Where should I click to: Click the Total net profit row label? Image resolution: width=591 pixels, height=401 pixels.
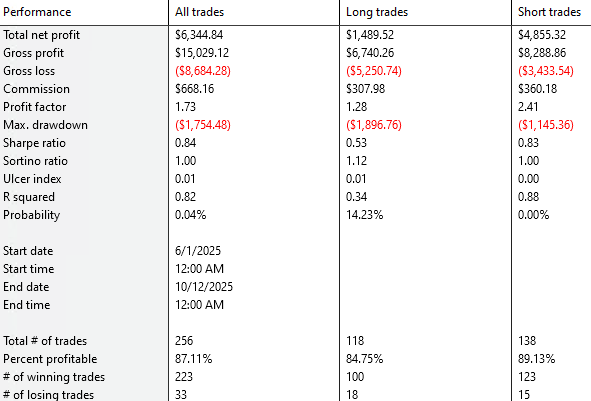click(x=41, y=35)
